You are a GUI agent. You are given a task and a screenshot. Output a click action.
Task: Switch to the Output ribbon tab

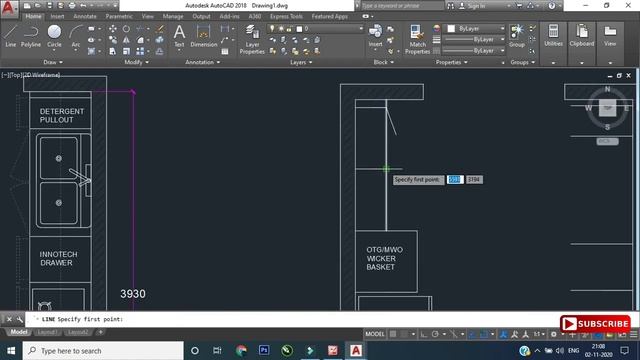(x=201, y=16)
